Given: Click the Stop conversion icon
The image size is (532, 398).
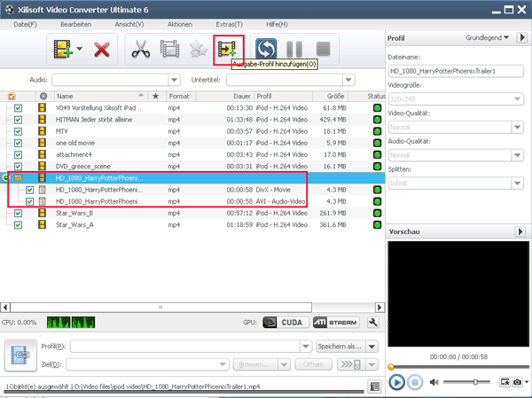Looking at the screenshot, I should click(323, 49).
